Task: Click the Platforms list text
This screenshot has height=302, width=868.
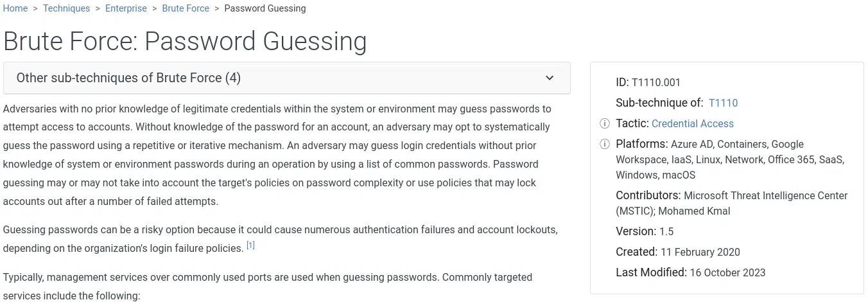Action: (730, 159)
